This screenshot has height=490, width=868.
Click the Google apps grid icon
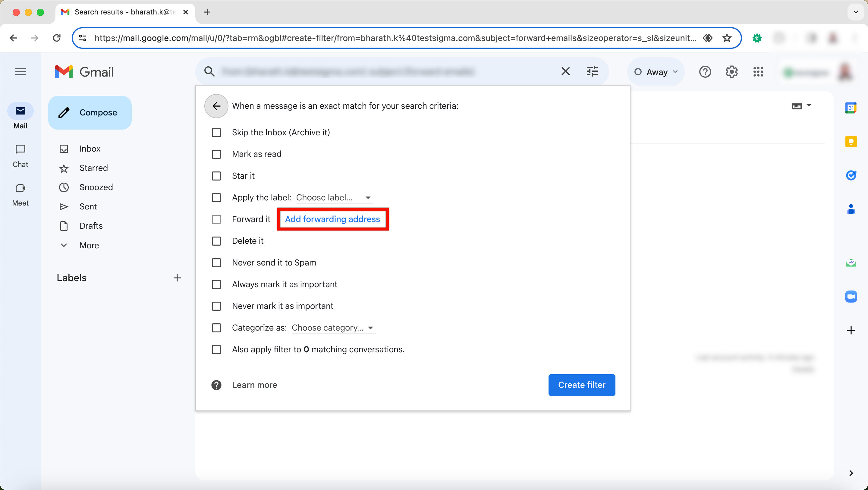tap(758, 71)
